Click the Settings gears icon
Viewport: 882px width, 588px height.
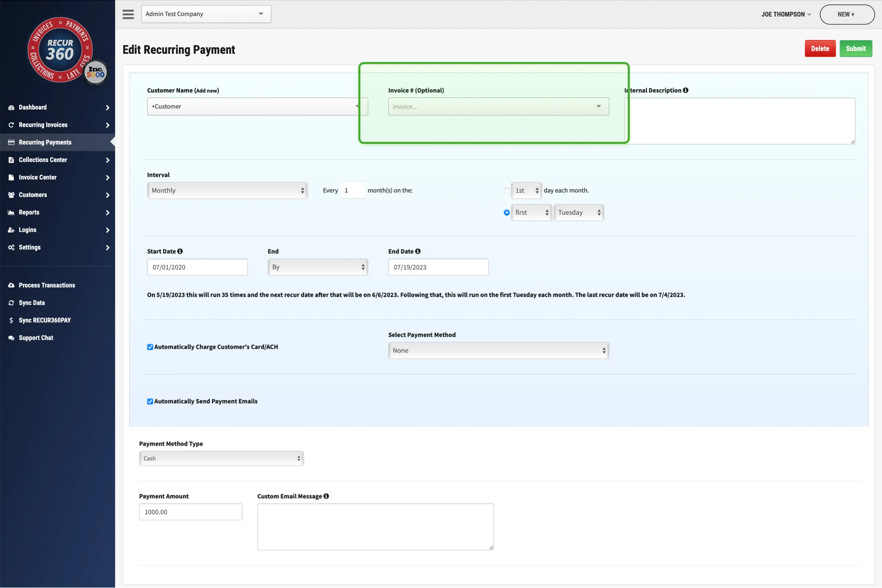click(x=11, y=248)
